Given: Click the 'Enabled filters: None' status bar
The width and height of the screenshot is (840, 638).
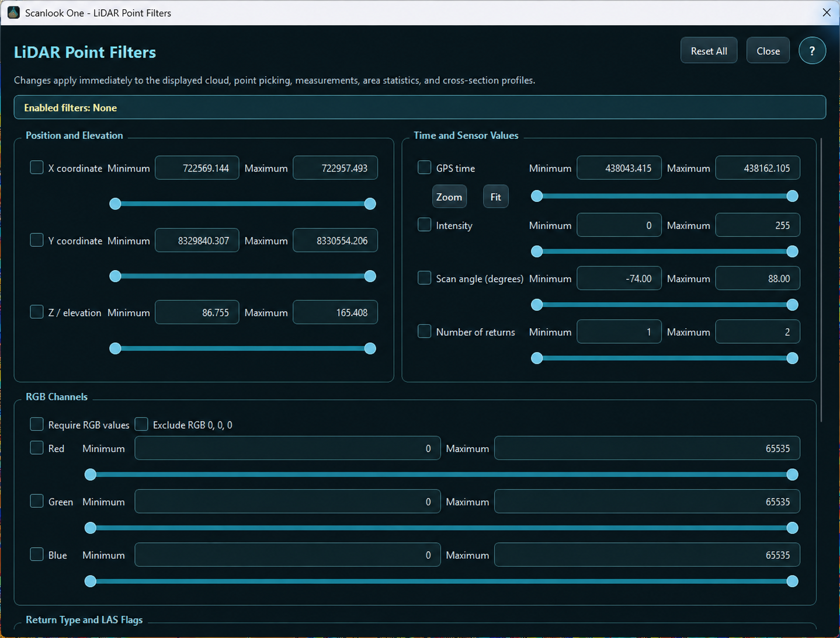Looking at the screenshot, I should 419,107.
